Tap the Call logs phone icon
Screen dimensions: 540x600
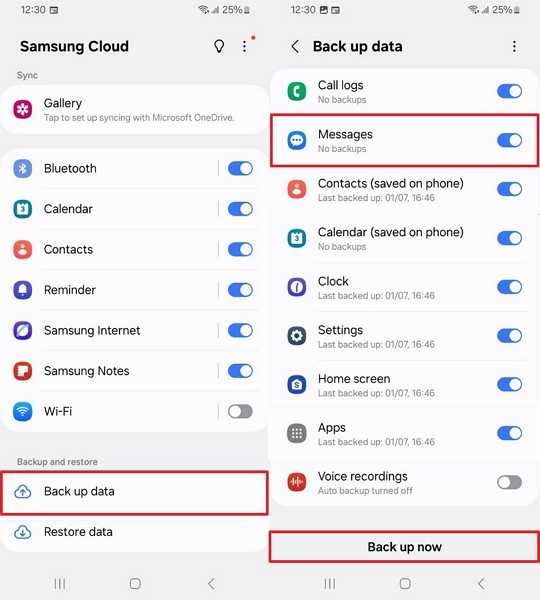click(297, 91)
